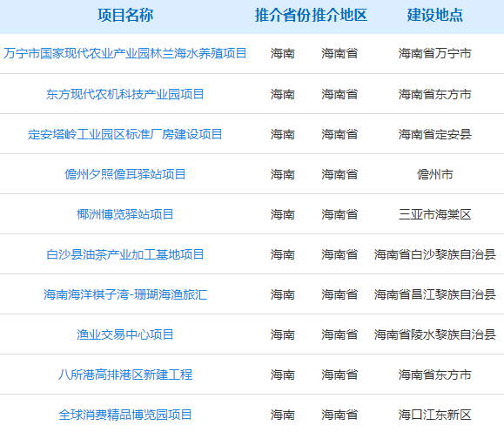Open 全球消费精品博览园项目 link
504x432 pixels.
pos(125,415)
